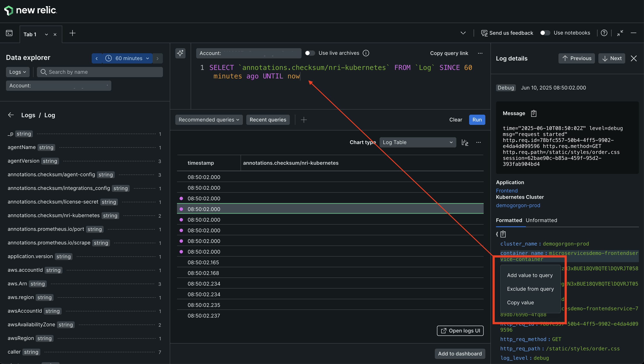Add a new query tab with the plus icon
The image size is (644, 364).
pyautogui.click(x=72, y=33)
